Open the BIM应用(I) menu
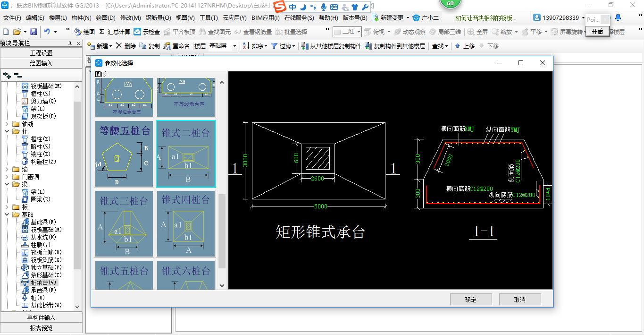 265,18
